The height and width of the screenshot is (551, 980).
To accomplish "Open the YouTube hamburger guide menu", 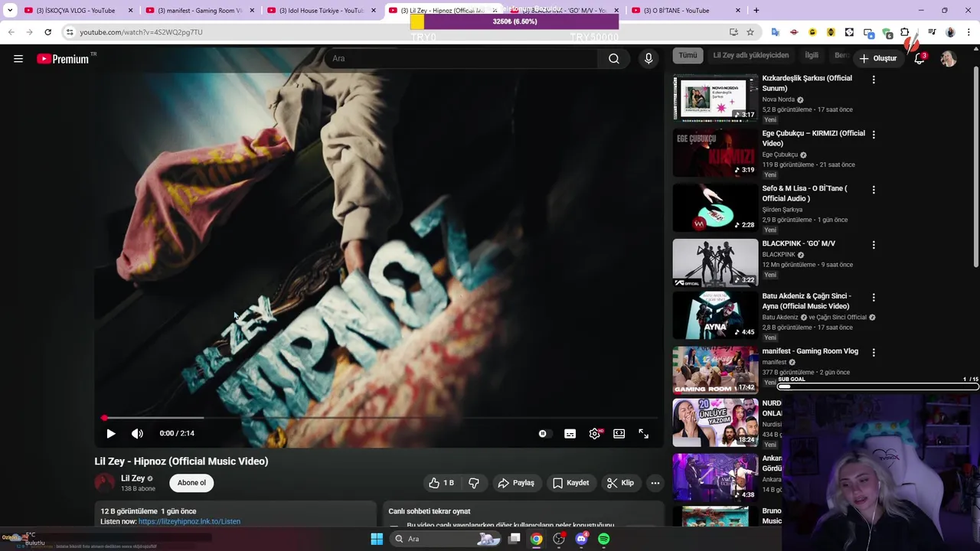I will tap(18, 59).
